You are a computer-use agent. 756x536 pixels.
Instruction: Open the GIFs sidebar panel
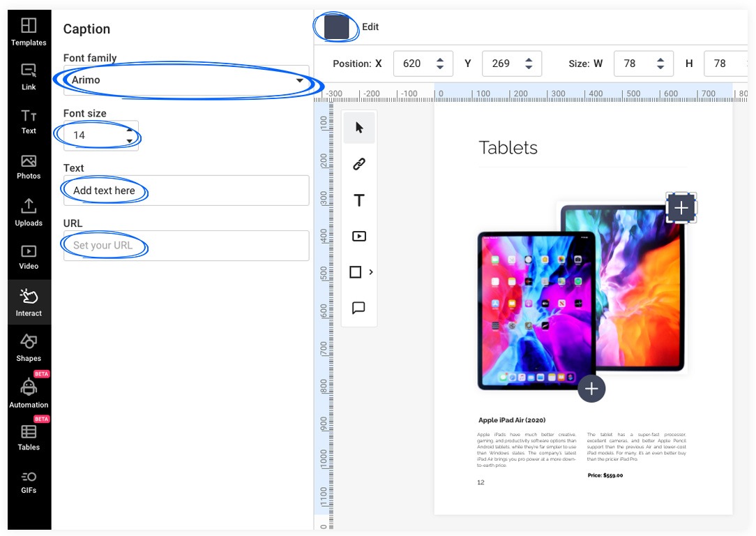(29, 482)
